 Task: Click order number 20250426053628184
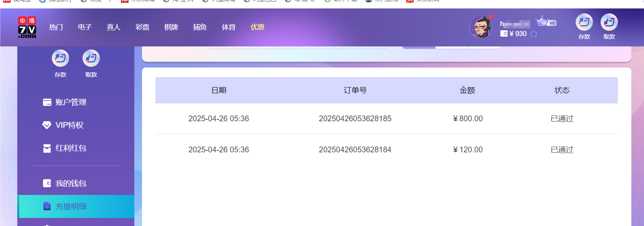pyautogui.click(x=355, y=150)
